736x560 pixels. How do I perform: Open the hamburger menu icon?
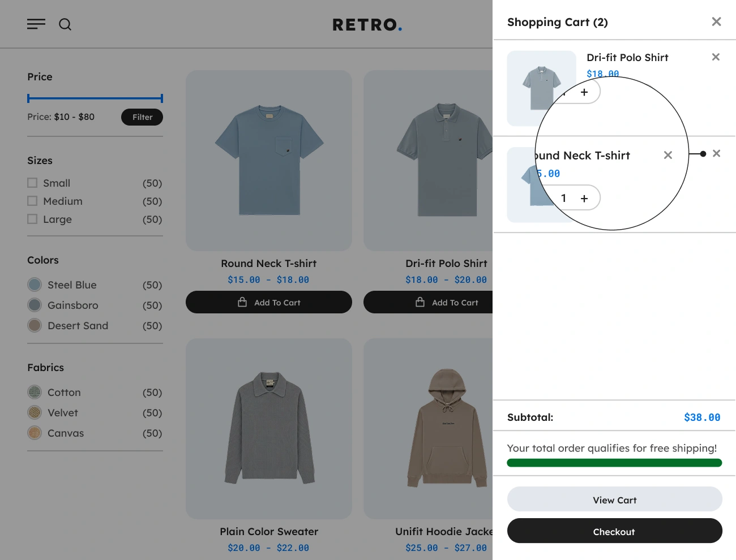pyautogui.click(x=36, y=24)
